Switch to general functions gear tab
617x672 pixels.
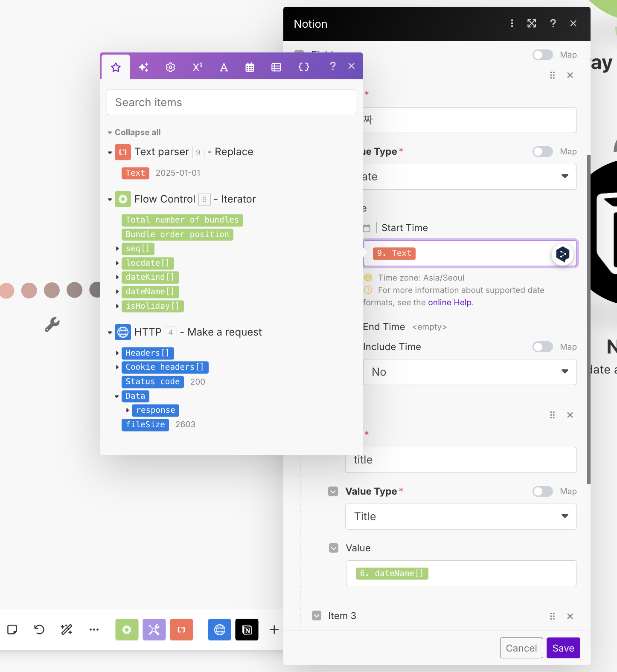[x=170, y=67]
